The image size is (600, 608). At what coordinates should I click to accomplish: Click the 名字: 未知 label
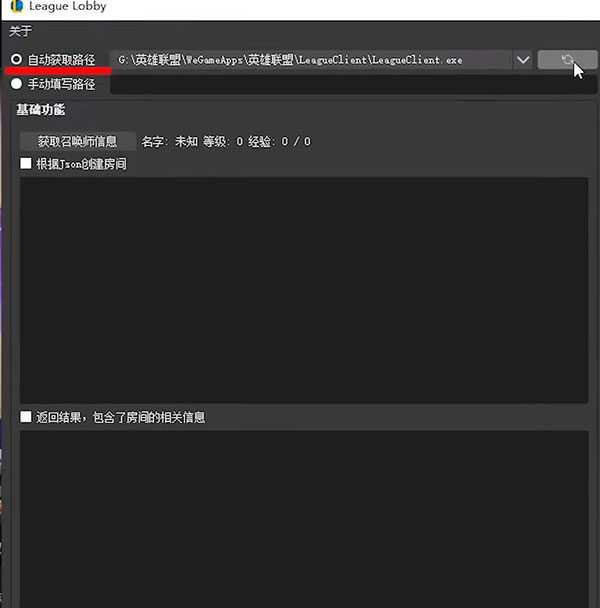point(169,142)
